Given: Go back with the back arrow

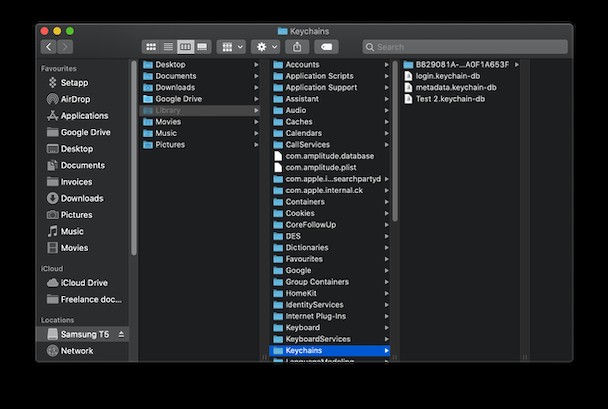Looking at the screenshot, I should (x=48, y=47).
